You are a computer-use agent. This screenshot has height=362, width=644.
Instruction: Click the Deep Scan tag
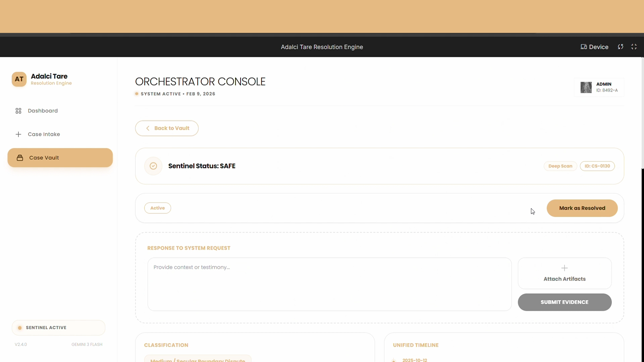tap(560, 166)
